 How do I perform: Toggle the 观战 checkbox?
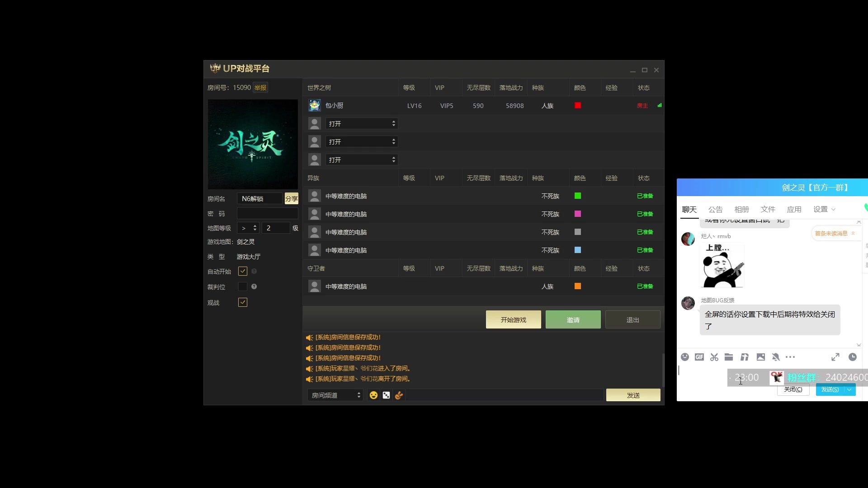tap(243, 302)
